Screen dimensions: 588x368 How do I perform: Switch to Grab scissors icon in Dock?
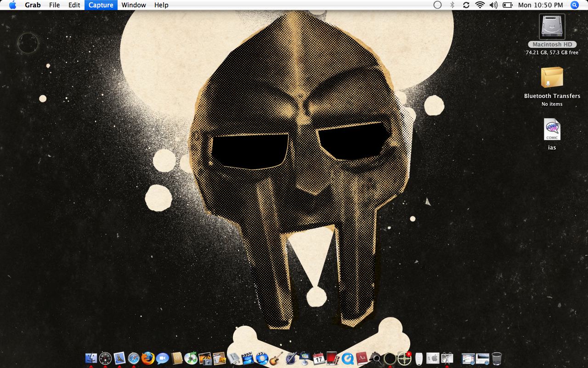click(x=447, y=358)
